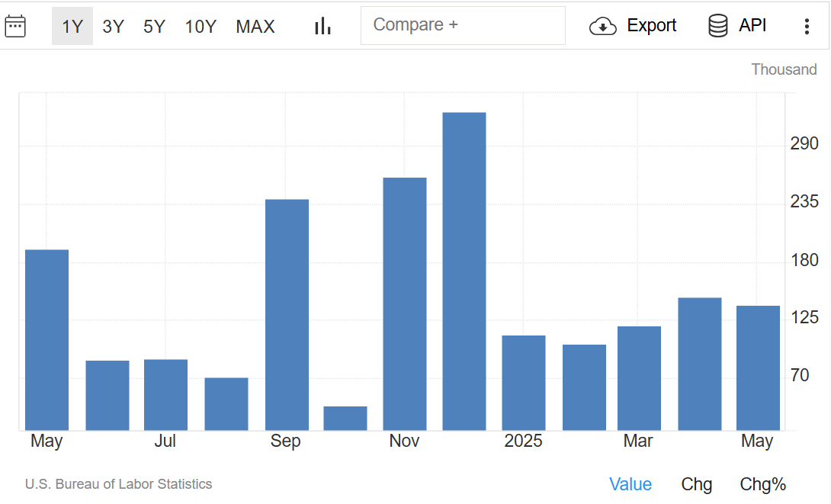831x504 pixels.
Task: Show the MAX historical range
Action: (x=255, y=26)
